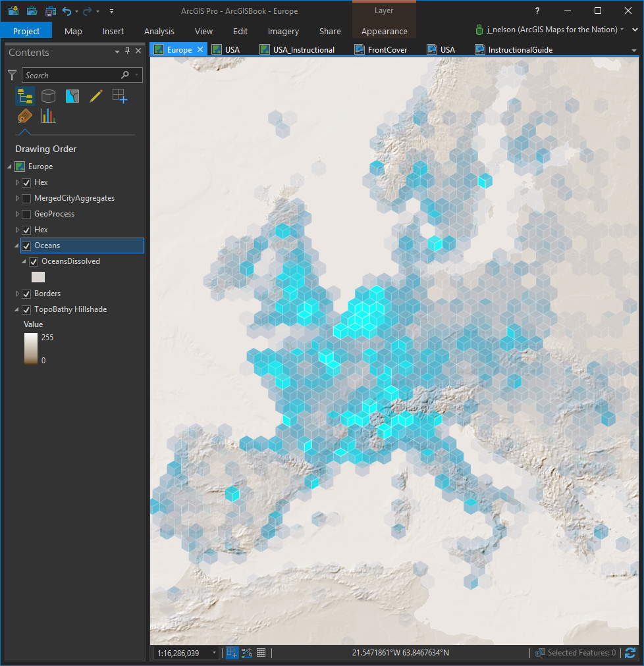Select List By Selection icon
This screenshot has height=666, width=644.
point(72,96)
